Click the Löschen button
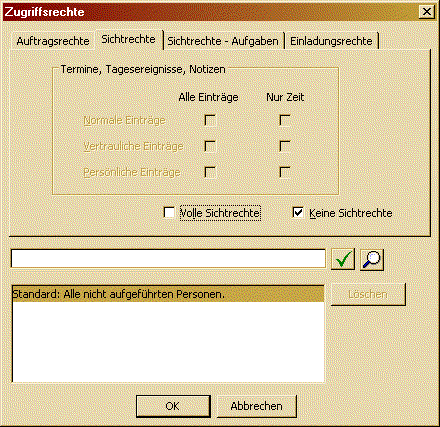Viewport: 440px width, 427px height. click(x=368, y=294)
